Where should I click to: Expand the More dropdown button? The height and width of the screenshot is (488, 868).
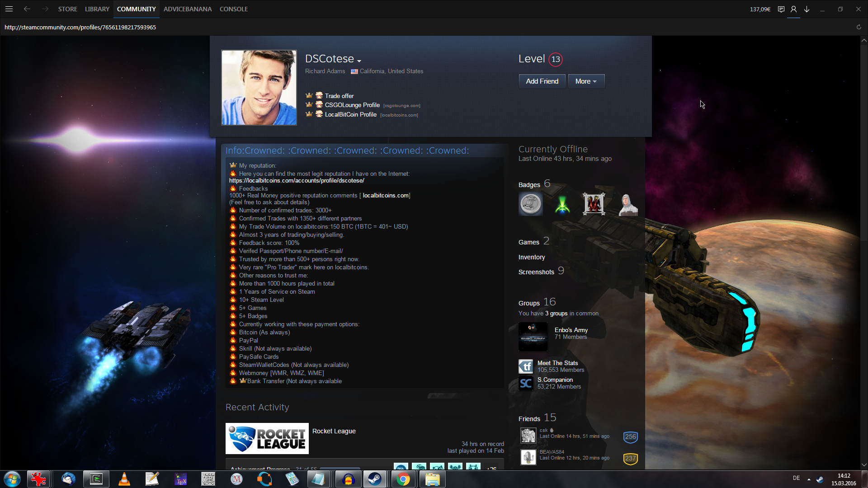[x=586, y=81]
